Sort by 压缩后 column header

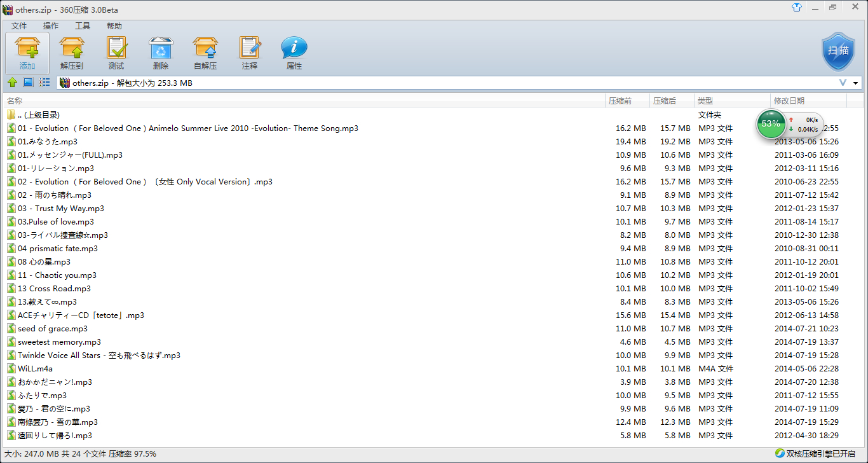[x=672, y=101]
